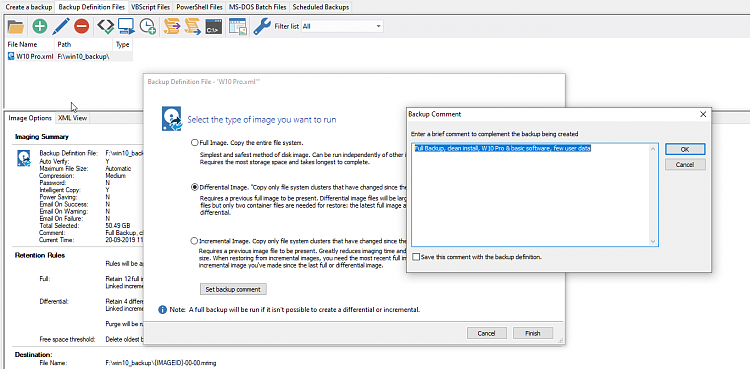
Task: Tick 'Save this comment with the backup definition'
Action: (x=416, y=257)
